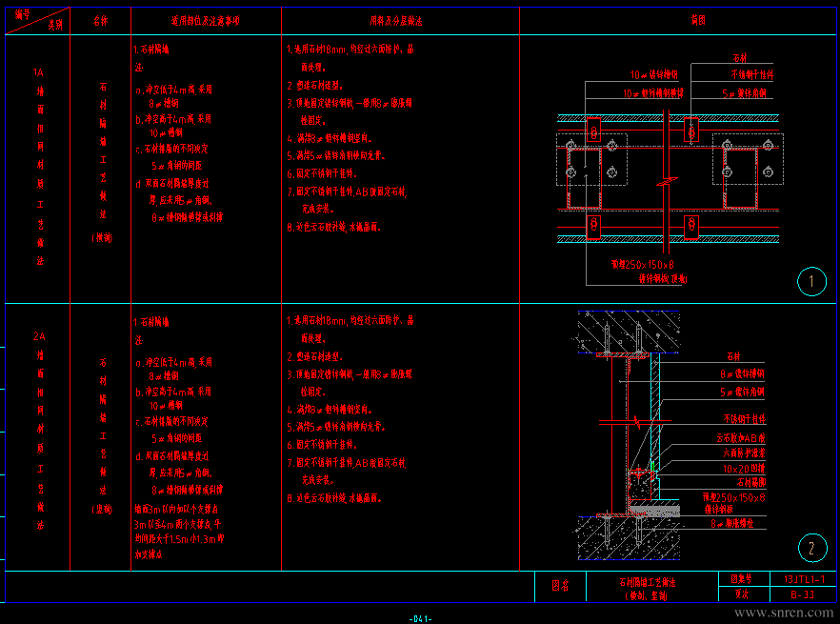Click 'a.净空低于4m高' note in row 2A
The width and height of the screenshot is (840, 624).
[x=174, y=362]
